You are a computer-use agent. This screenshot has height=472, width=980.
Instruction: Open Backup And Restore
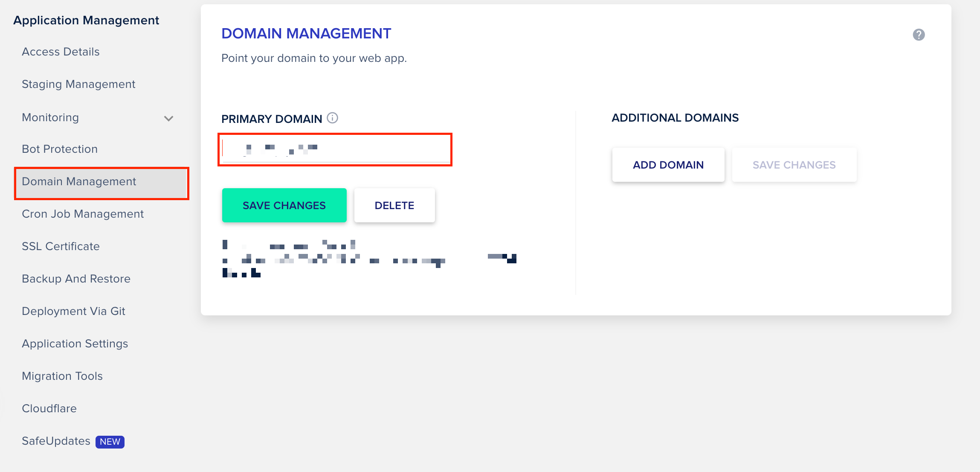pyautogui.click(x=76, y=279)
